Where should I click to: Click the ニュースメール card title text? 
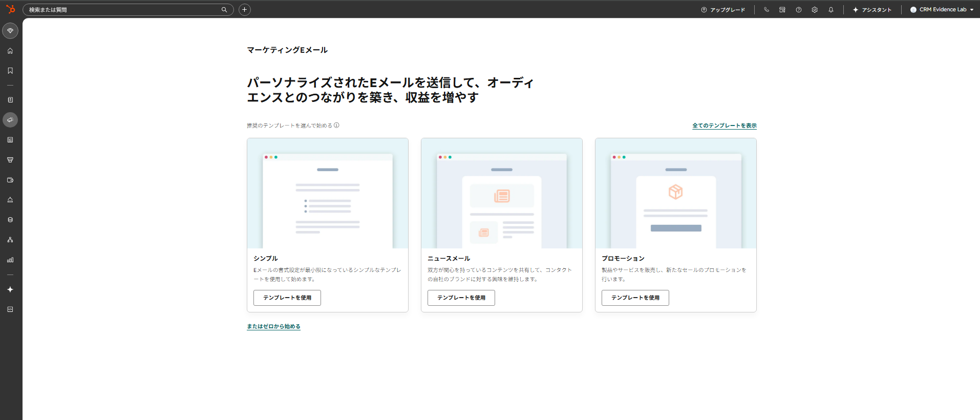[449, 258]
